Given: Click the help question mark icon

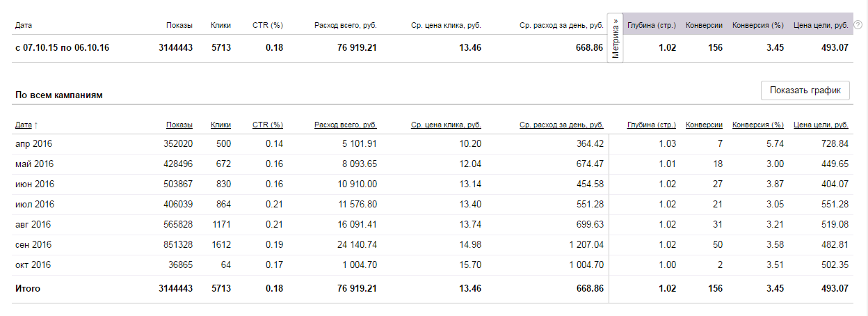Looking at the screenshot, I should (x=858, y=25).
